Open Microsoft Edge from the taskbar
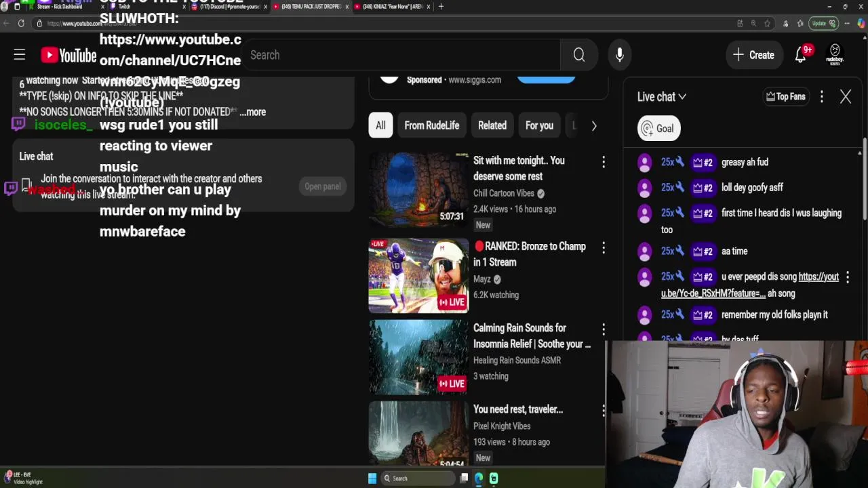 479,479
